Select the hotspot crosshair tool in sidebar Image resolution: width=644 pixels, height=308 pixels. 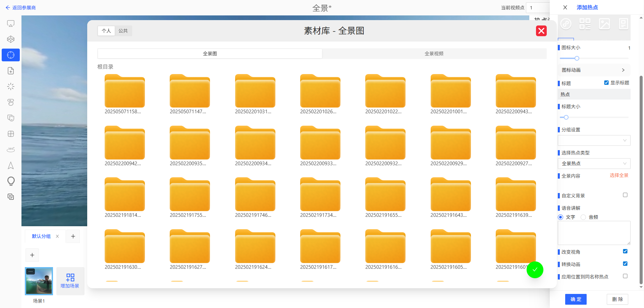[x=11, y=55]
